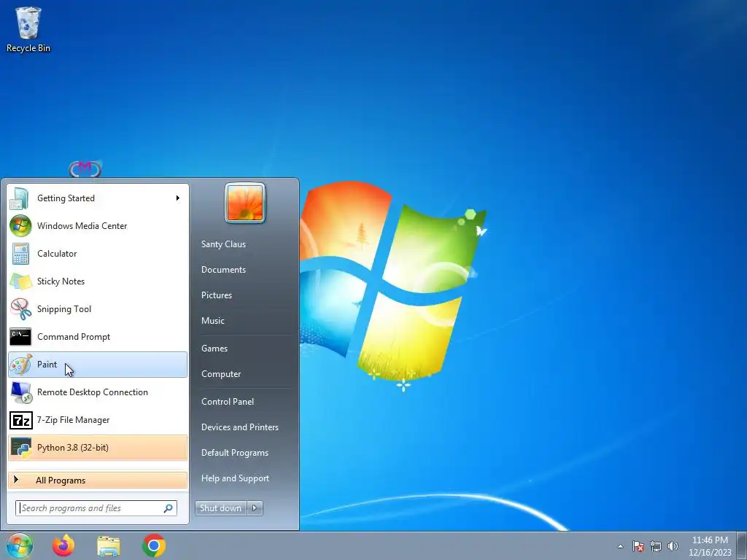
Task: Launch Google Chrome from the taskbar
Action: [154, 545]
